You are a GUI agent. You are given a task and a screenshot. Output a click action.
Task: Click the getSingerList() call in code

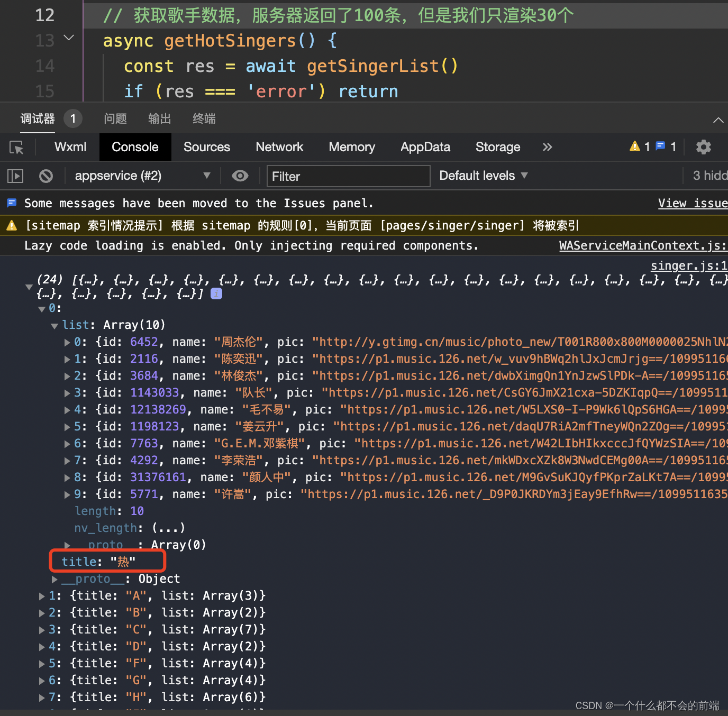pyautogui.click(x=383, y=66)
